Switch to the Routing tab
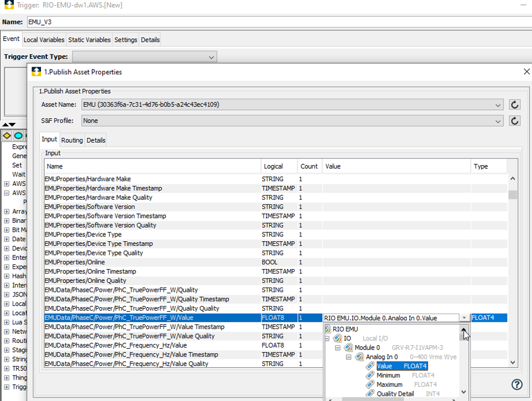 point(72,140)
